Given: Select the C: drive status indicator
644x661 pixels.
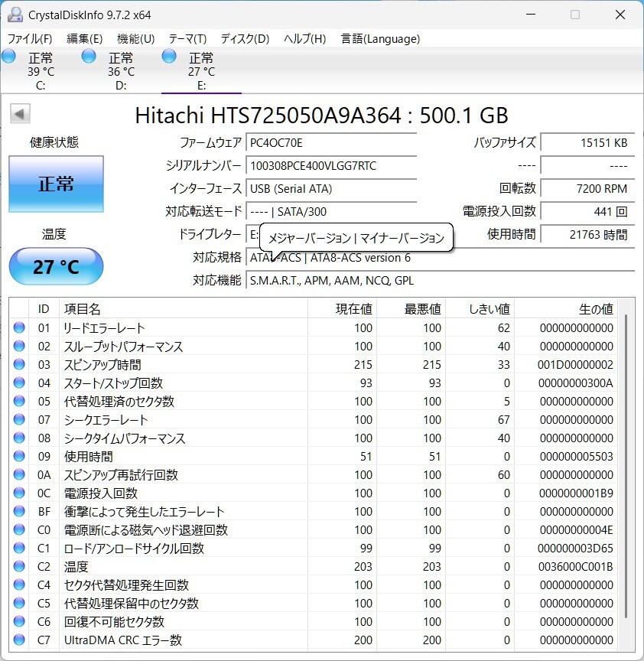Looking at the screenshot, I should (x=39, y=67).
